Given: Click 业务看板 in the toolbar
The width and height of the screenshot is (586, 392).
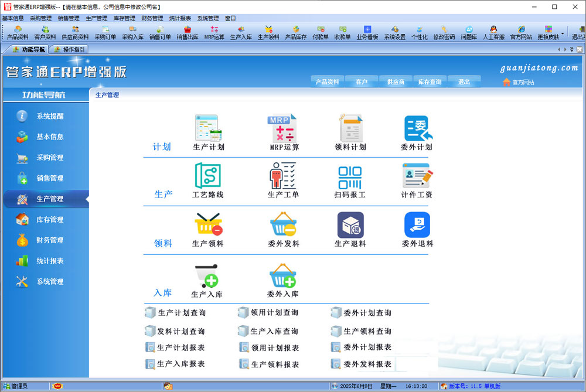Looking at the screenshot, I should [x=367, y=32].
